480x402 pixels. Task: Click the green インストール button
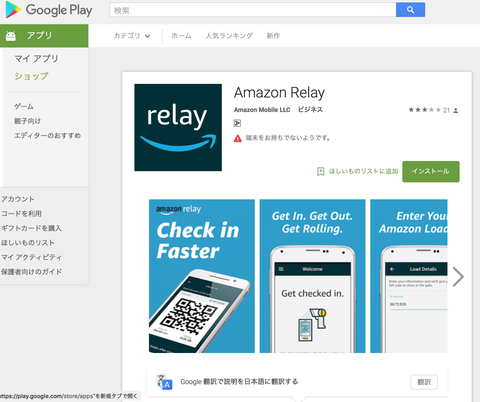(431, 171)
